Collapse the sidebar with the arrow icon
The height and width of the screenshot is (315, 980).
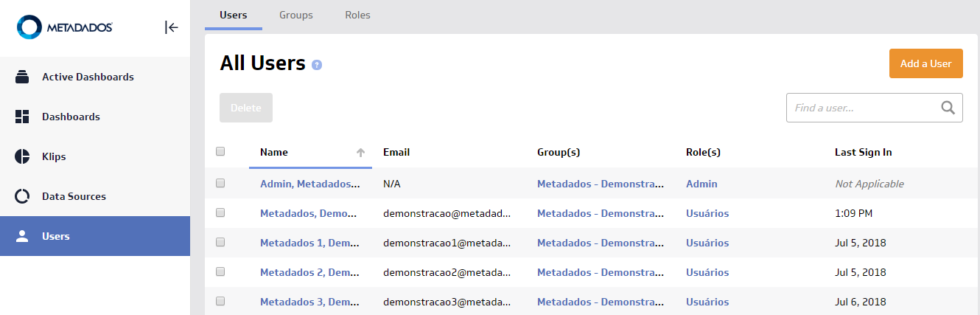[171, 27]
